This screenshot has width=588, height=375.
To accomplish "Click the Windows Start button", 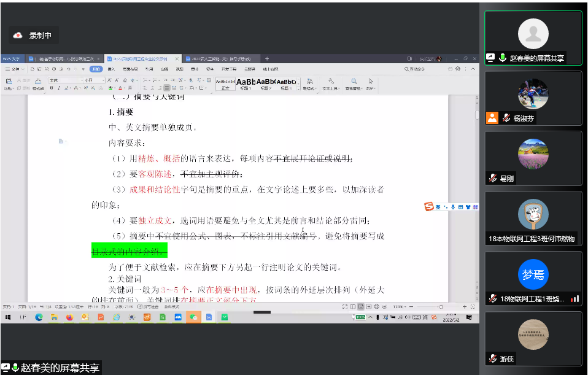I will [x=9, y=317].
